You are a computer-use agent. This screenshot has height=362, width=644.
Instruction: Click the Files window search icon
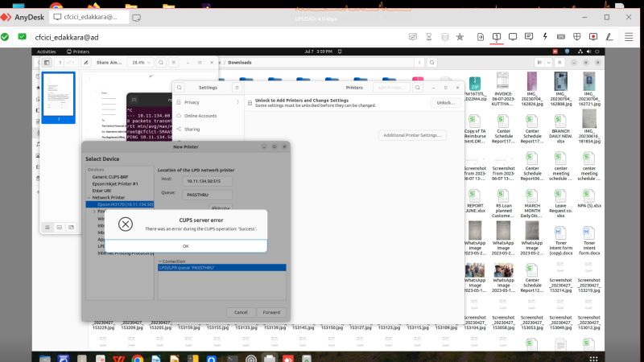tap(431, 63)
